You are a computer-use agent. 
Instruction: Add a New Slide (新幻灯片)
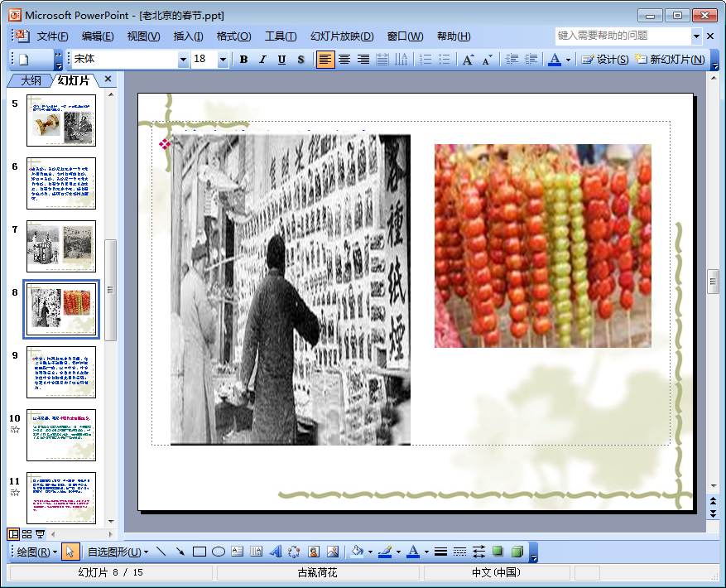[x=670, y=60]
